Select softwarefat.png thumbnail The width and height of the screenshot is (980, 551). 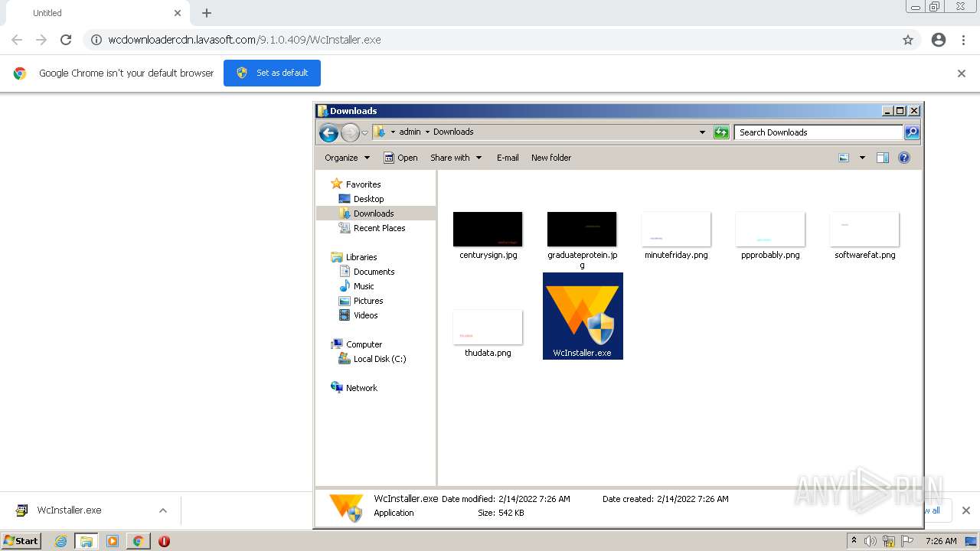864,229
